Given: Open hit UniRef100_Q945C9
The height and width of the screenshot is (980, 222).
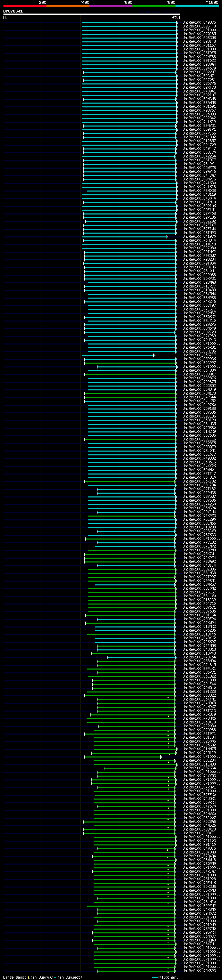Looking at the screenshot, I should tap(199, 68).
